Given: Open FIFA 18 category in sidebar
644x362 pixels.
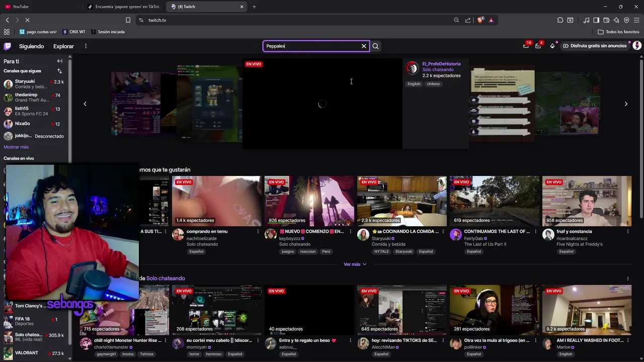Looking at the screenshot, I should [x=34, y=321].
